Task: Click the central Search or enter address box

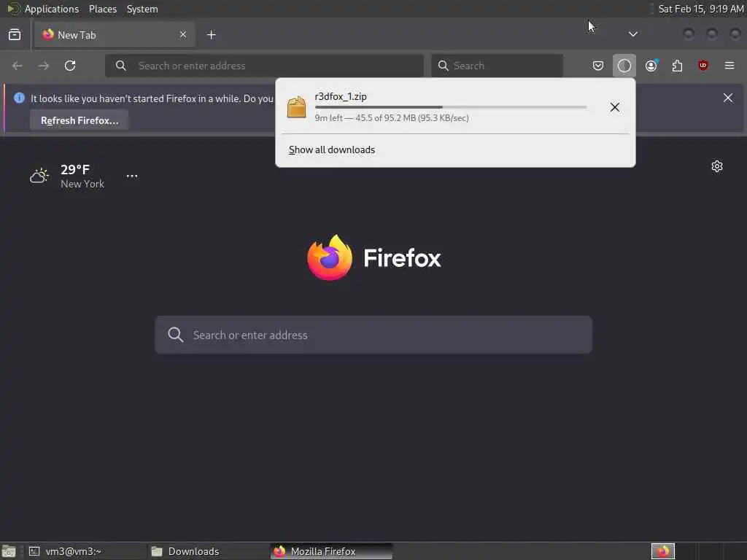Action: pyautogui.click(x=373, y=335)
